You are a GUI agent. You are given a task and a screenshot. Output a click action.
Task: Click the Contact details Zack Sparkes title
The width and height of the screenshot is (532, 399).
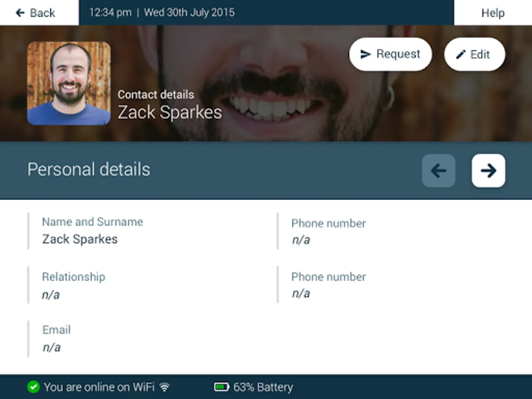click(x=170, y=106)
